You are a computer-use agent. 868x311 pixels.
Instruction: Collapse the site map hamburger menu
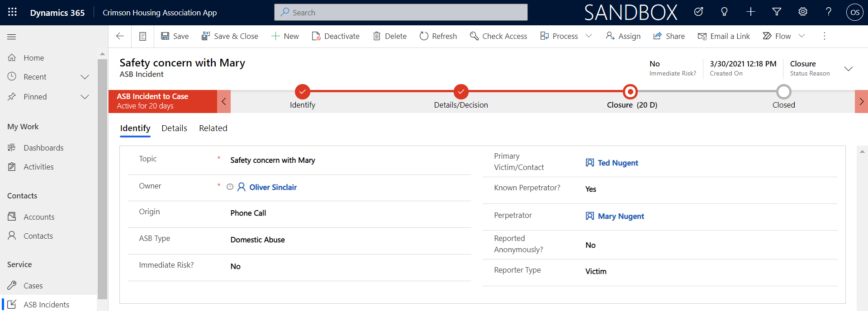point(12,37)
